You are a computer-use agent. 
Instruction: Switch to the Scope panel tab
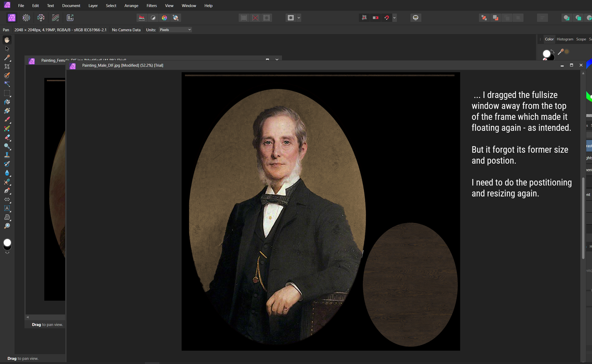click(581, 39)
